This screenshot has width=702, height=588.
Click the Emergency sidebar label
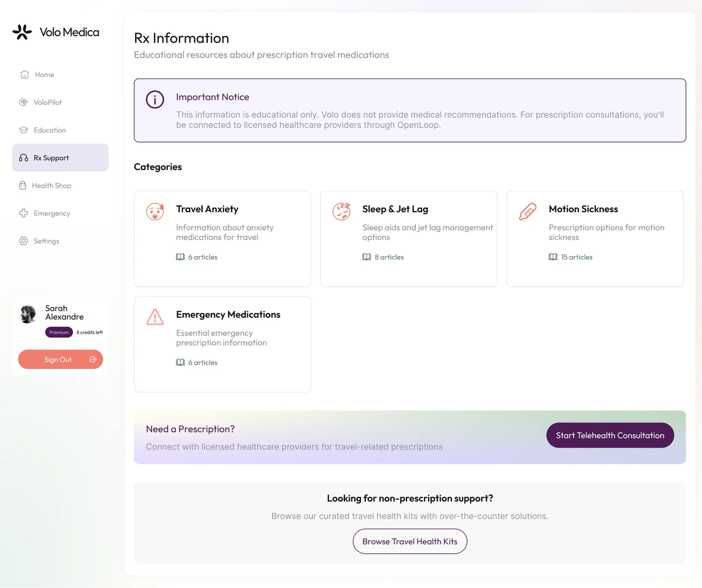click(x=52, y=214)
